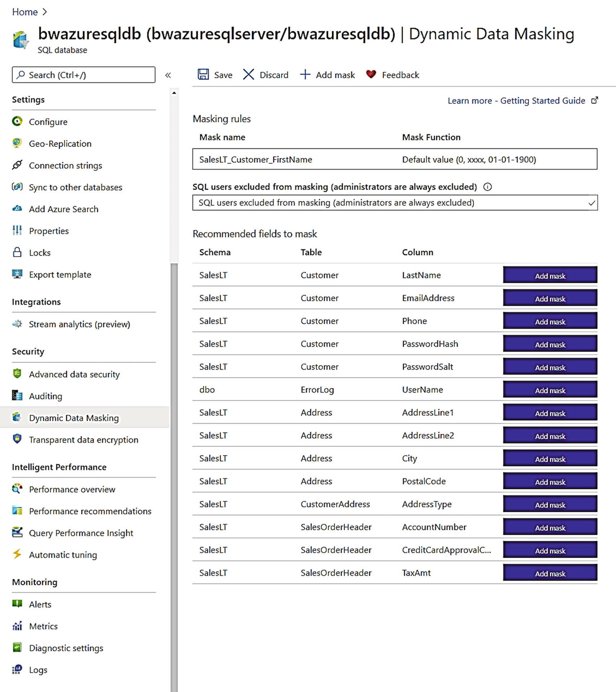This screenshot has height=692, width=616.
Task: Click the Export template icon
Action: (17, 274)
